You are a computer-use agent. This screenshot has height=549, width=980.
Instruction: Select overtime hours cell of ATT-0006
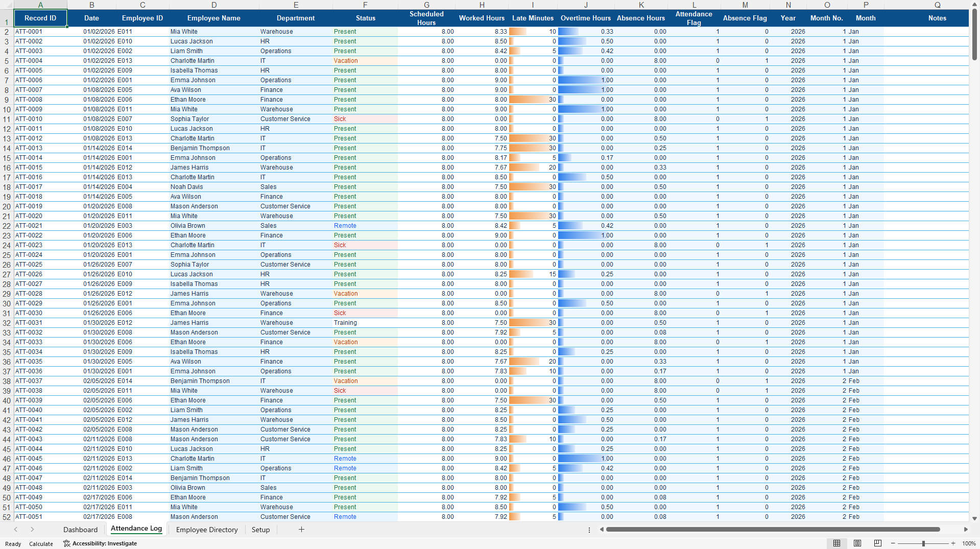[x=586, y=80]
